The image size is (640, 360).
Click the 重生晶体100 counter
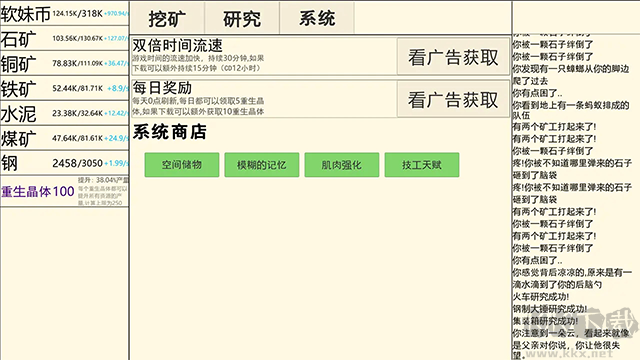(38, 191)
